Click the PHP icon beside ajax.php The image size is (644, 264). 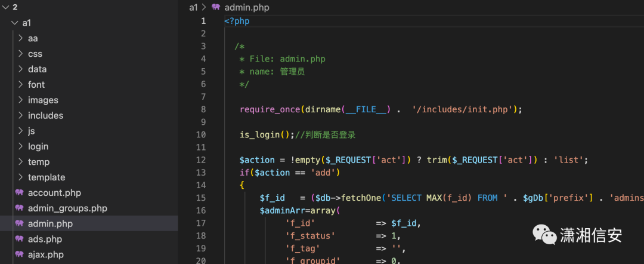tap(19, 254)
